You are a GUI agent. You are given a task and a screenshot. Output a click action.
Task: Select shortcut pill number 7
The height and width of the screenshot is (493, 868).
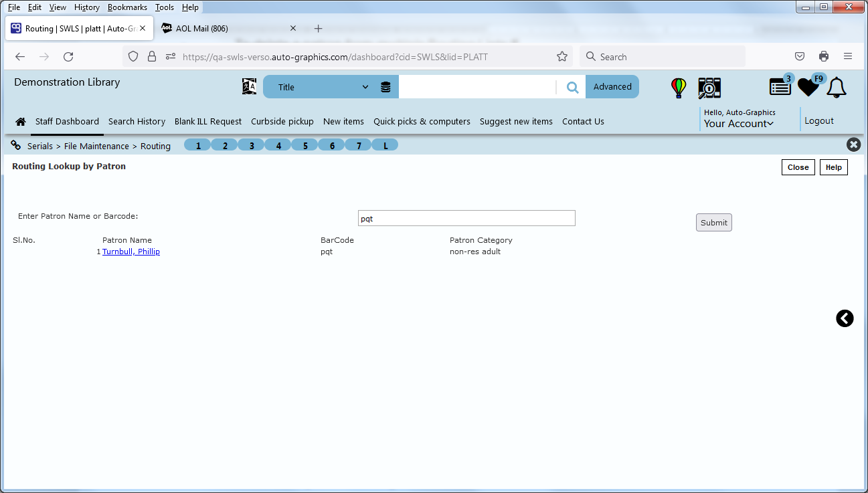(x=359, y=145)
